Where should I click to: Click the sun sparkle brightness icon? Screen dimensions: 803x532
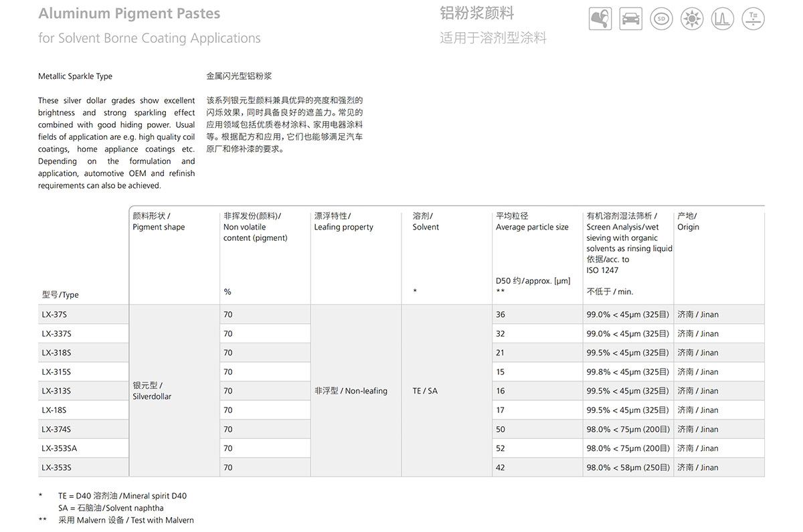(x=692, y=19)
